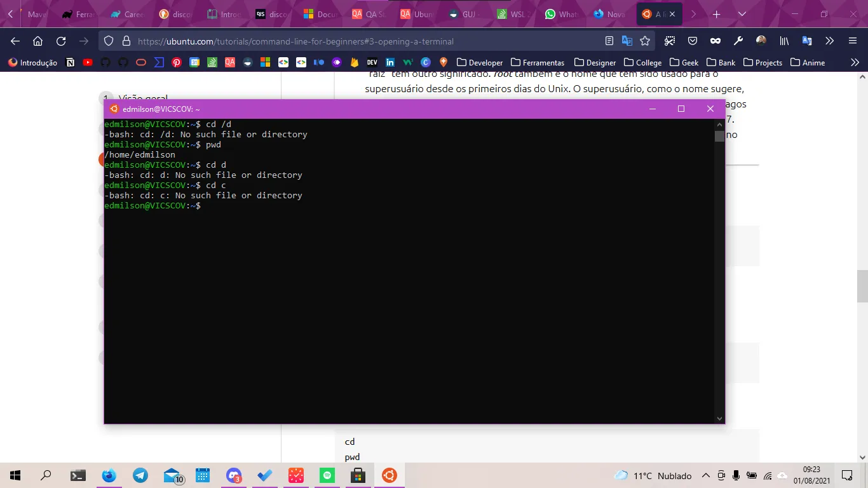Screen dimensions: 868x488
Task: Show hidden system tray icons
Action: 705,475
